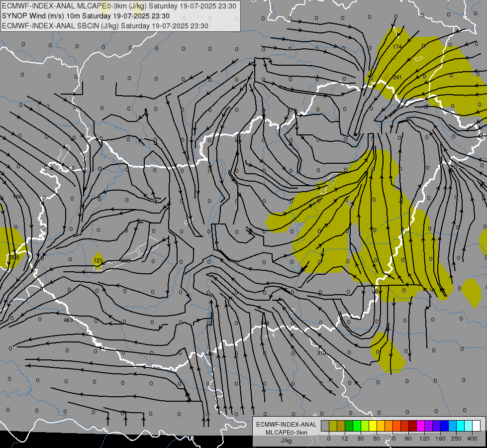
Task: Click the 'J/kg' unit label in the legend
Action: tap(287, 440)
